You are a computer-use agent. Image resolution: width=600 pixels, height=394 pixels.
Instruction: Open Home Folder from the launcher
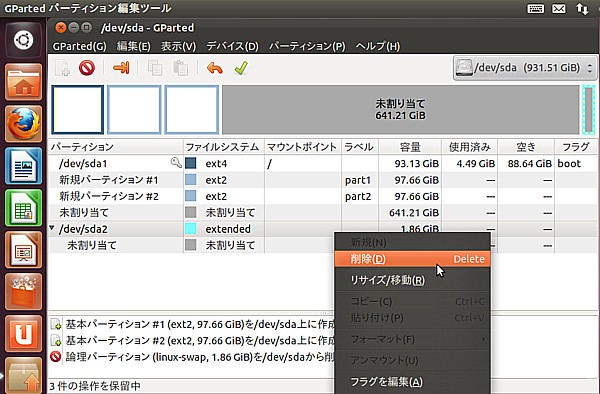[x=24, y=82]
